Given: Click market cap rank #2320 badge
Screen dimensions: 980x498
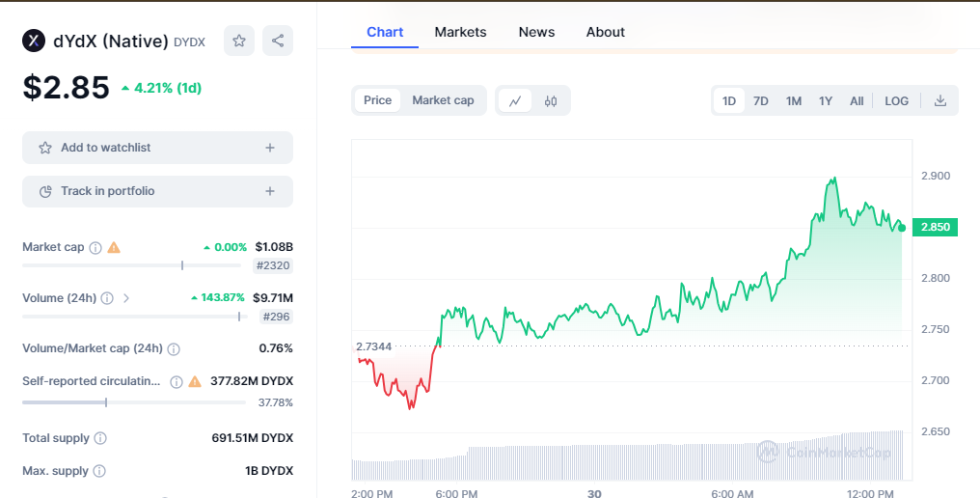Looking at the screenshot, I should point(273,265).
